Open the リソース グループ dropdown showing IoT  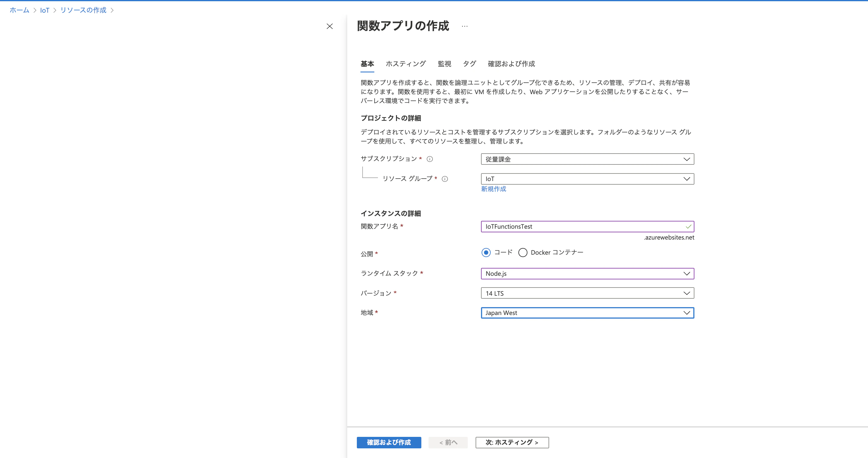[587, 179]
